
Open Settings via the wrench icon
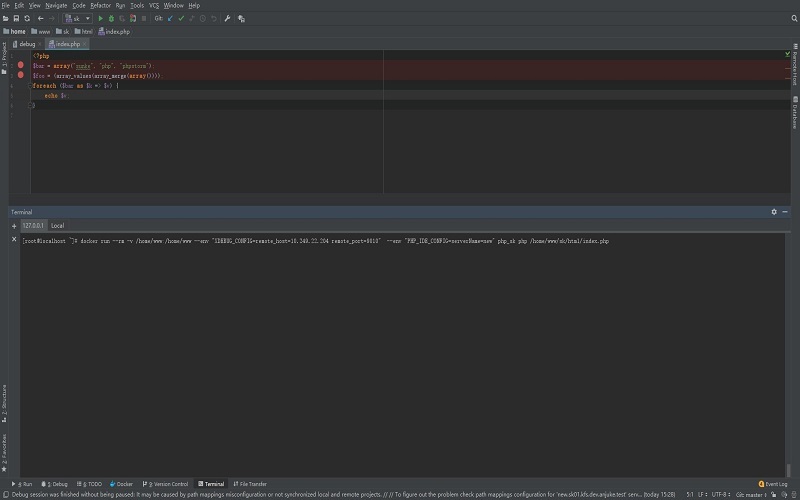pyautogui.click(x=227, y=18)
